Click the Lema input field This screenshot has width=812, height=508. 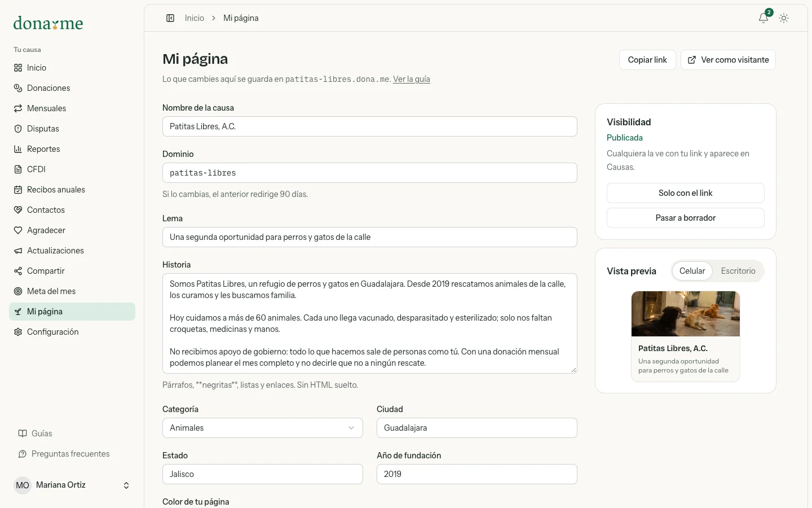(x=370, y=237)
